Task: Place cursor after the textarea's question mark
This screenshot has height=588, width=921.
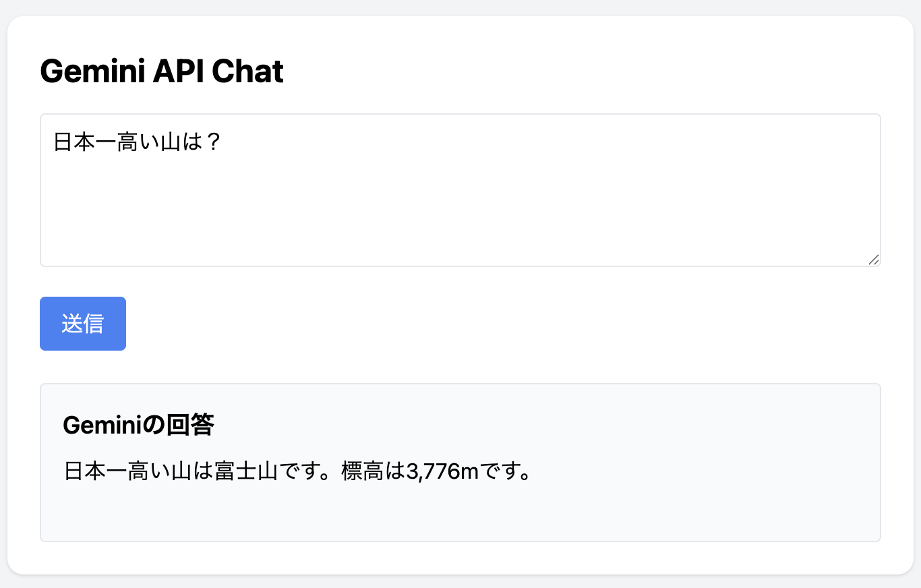Action: (223, 142)
